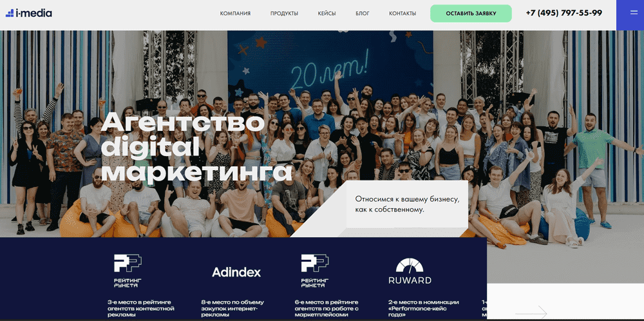Open the Компания menu item
644x321 pixels.
(235, 14)
